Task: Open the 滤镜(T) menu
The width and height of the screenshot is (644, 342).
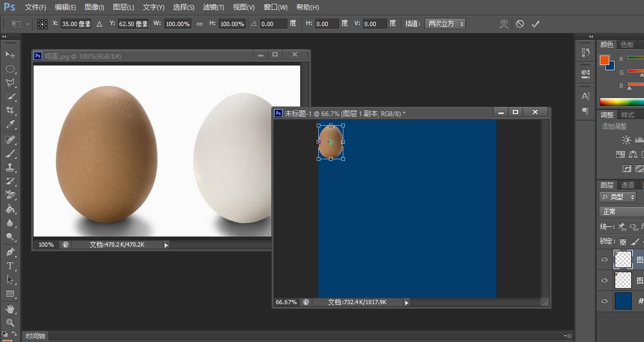Action: point(214,7)
